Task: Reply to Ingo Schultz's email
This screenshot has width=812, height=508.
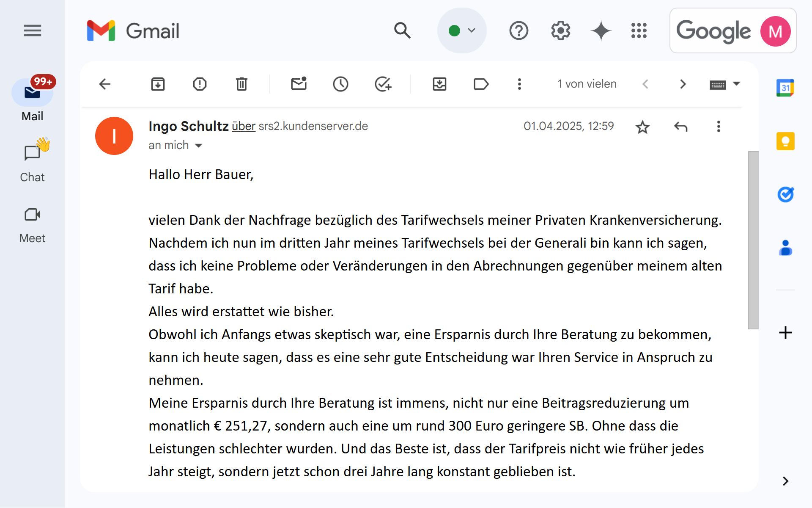Action: (680, 127)
